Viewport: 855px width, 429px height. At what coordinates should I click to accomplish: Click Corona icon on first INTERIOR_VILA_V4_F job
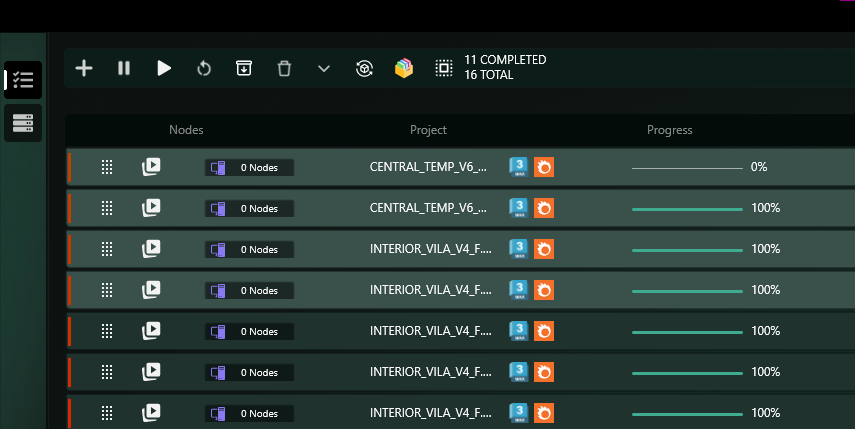(544, 249)
